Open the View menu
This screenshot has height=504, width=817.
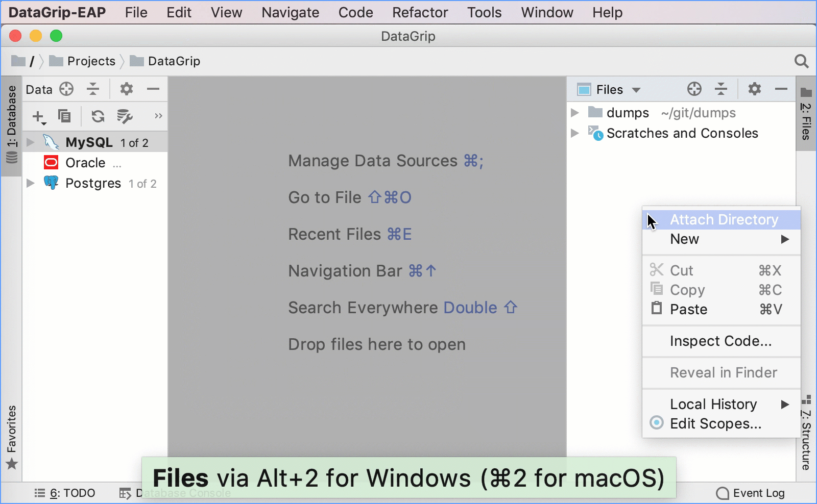226,12
